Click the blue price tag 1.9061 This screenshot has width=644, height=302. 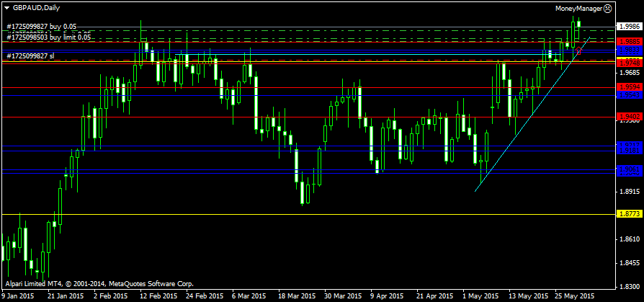point(630,169)
